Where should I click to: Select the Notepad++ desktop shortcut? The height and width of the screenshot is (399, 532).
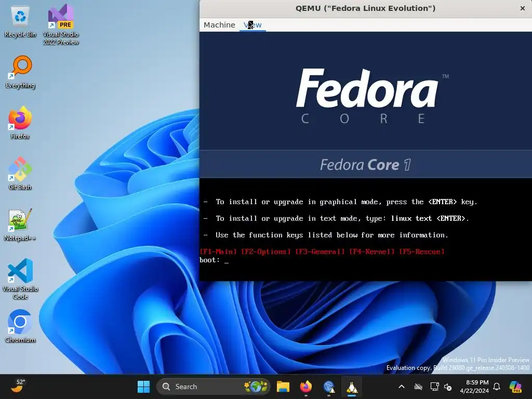[x=20, y=224]
